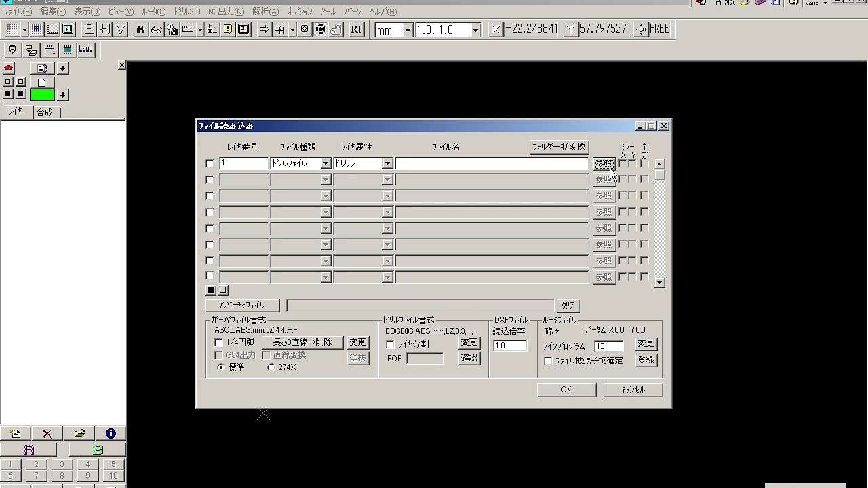This screenshot has height=488, width=868.
Task: Click the X coordinate icon in toolbar
Action: pyautogui.click(x=496, y=29)
